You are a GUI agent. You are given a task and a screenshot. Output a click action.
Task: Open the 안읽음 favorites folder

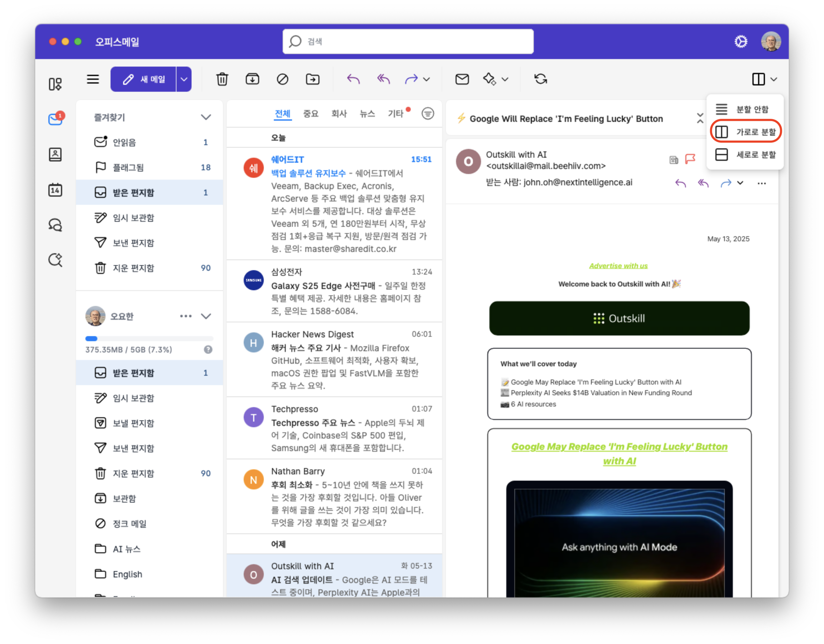pos(149,142)
